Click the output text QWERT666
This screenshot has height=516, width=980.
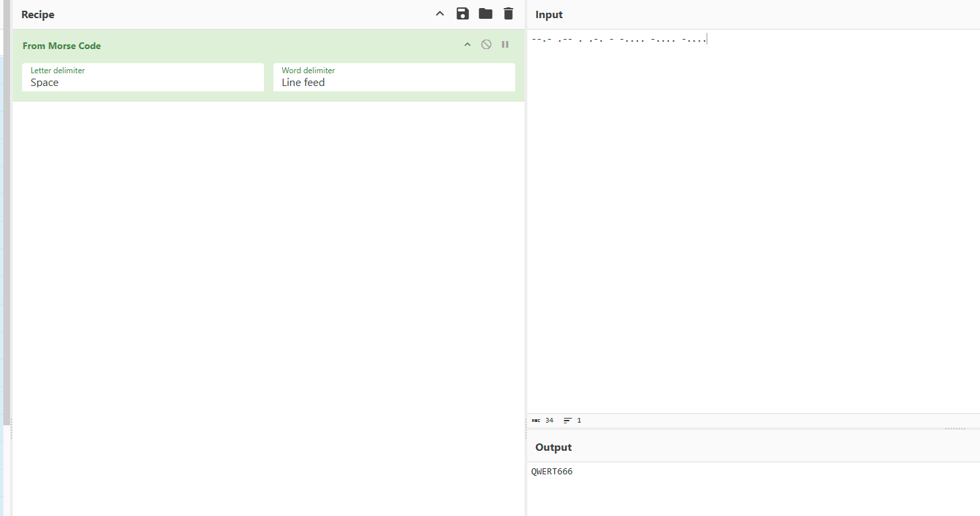click(x=552, y=472)
